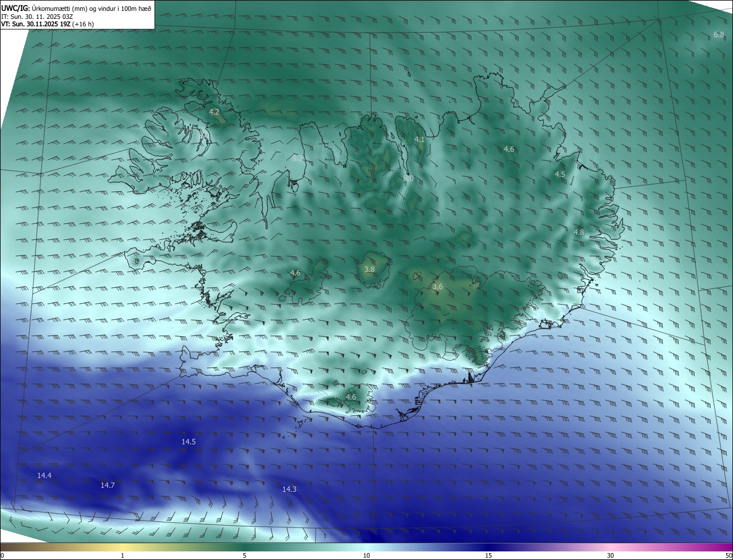The width and height of the screenshot is (733, 560).
Task: Click the 14.3 value over the ocean
Action: (289, 489)
